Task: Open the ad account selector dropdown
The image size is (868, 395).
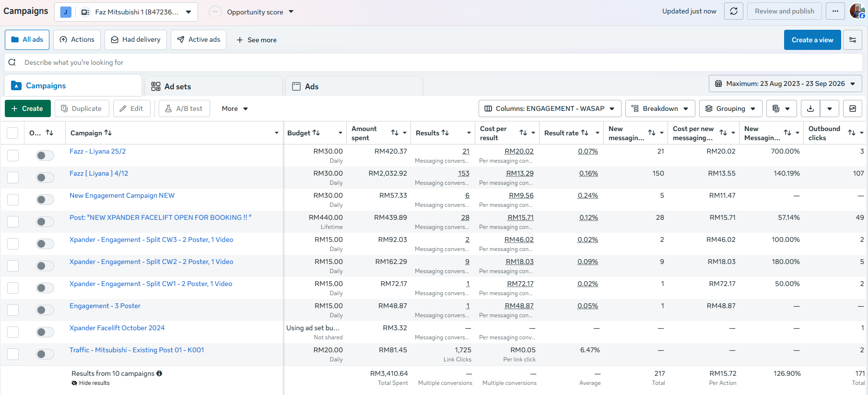Action: [126, 12]
